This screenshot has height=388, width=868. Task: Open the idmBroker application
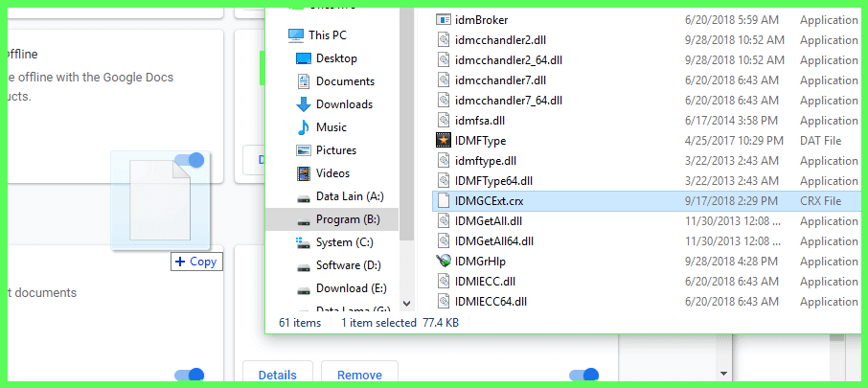[481, 20]
